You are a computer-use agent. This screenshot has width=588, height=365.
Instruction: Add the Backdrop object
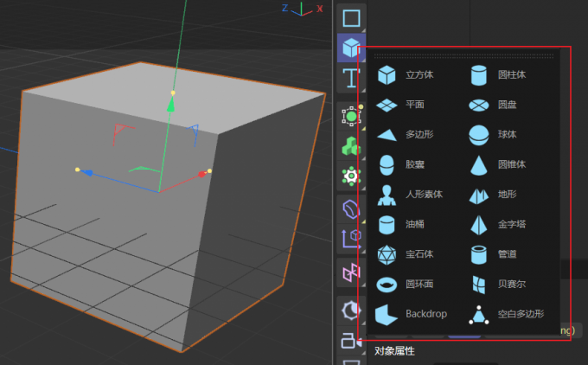(x=411, y=314)
